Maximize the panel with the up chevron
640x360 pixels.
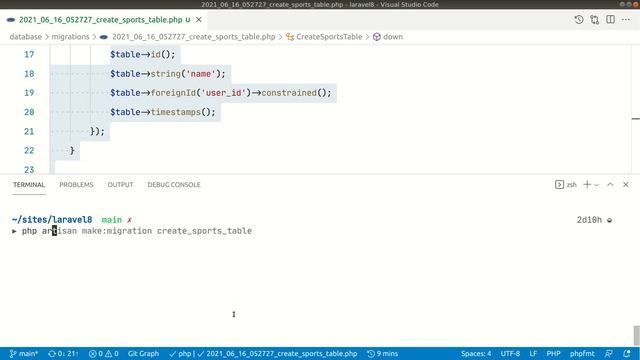click(610, 184)
